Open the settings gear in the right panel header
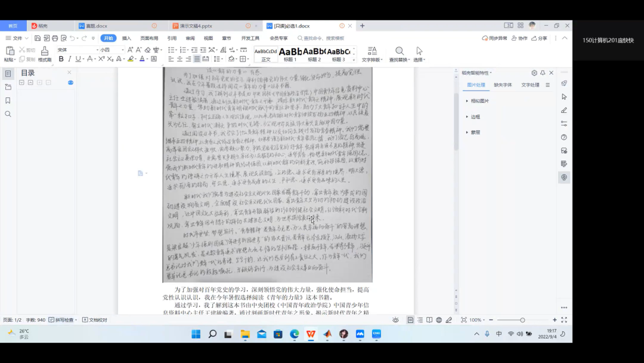The height and width of the screenshot is (363, 644). [534, 73]
